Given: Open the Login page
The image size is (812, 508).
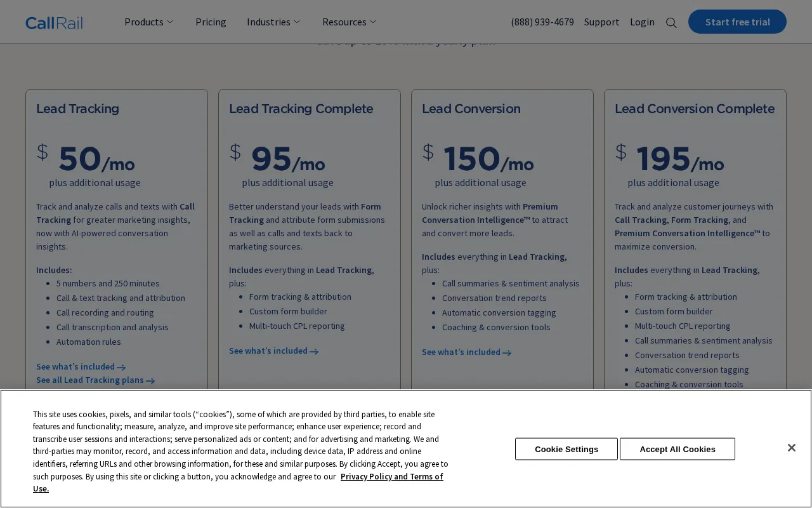Looking at the screenshot, I should [642, 22].
